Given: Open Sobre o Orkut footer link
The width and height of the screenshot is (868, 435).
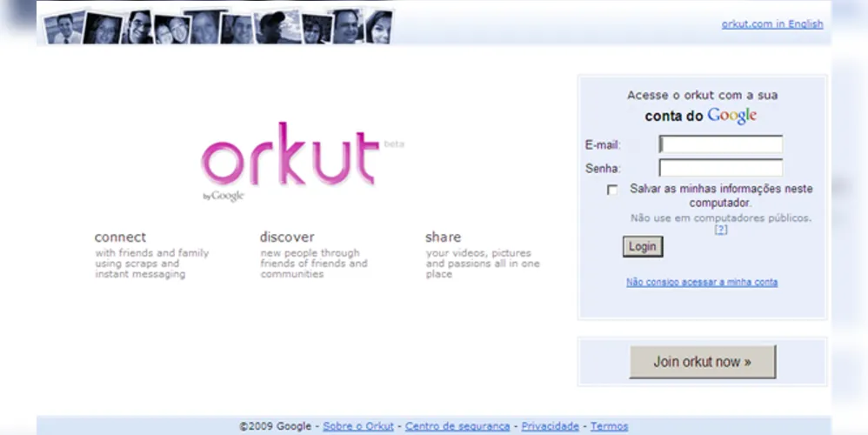Looking at the screenshot, I should [x=358, y=426].
